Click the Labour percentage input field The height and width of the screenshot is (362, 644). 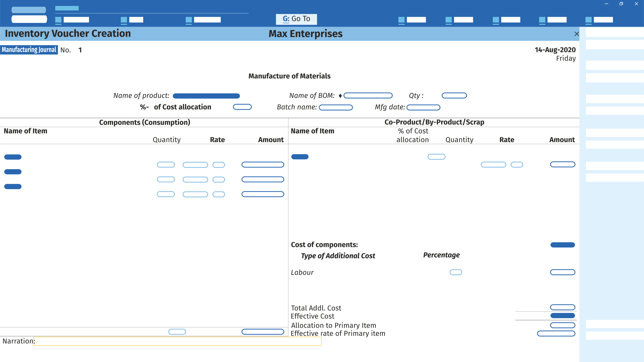[x=456, y=272]
